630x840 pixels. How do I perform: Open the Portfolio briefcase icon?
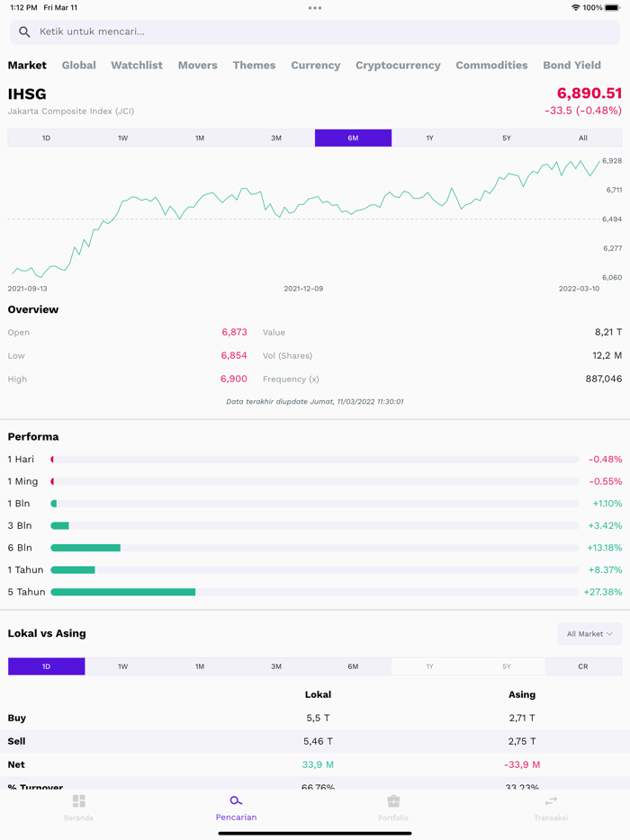pyautogui.click(x=393, y=800)
